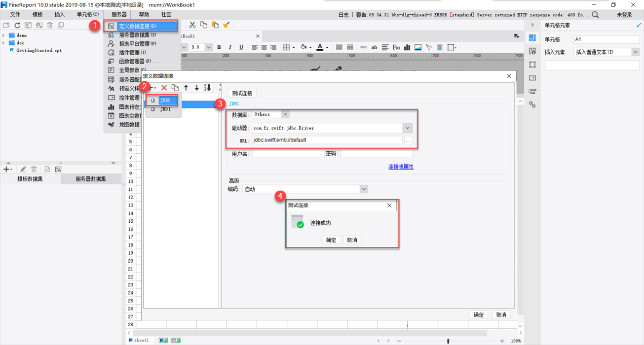
Task: Click 确定 in the 测试连接 popup
Action: [x=331, y=240]
